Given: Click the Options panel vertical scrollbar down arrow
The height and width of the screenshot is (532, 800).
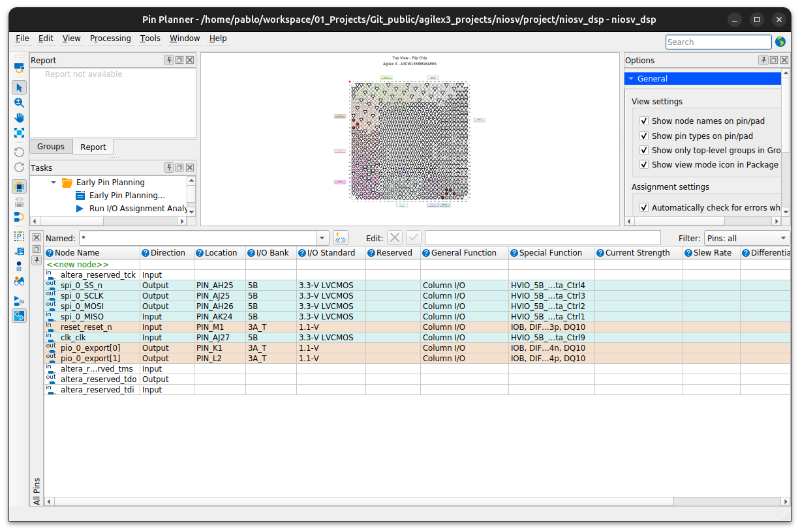Looking at the screenshot, I should click(x=786, y=212).
